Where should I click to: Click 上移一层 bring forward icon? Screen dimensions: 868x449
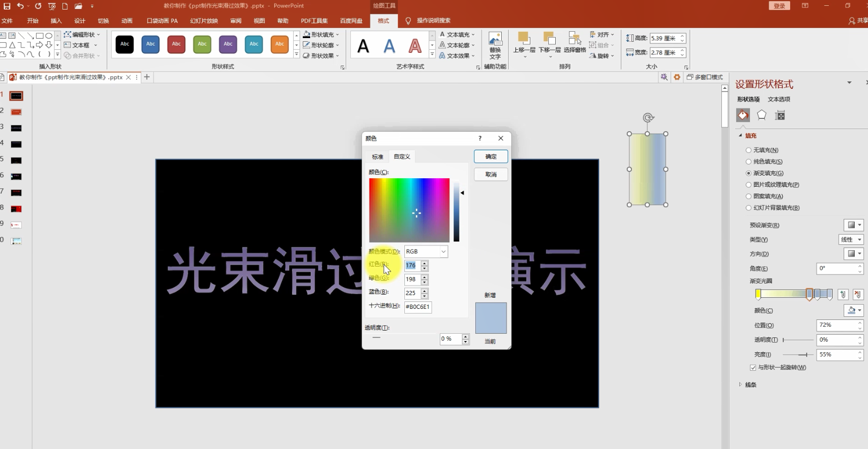click(524, 44)
